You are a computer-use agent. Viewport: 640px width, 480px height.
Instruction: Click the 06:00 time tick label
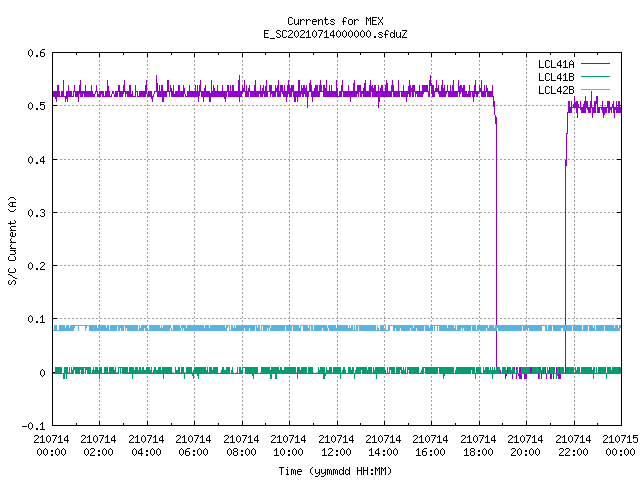click(x=193, y=452)
